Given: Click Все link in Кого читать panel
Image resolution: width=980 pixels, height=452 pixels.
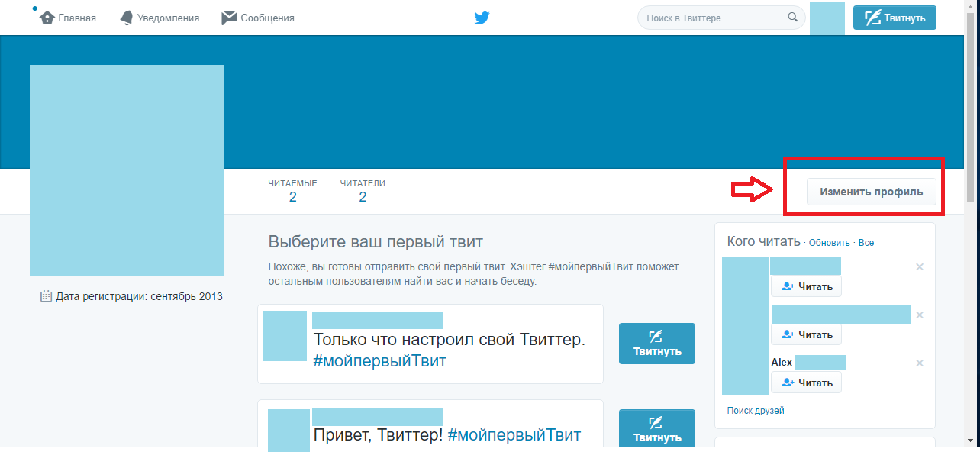Looking at the screenshot, I should coord(866,243).
